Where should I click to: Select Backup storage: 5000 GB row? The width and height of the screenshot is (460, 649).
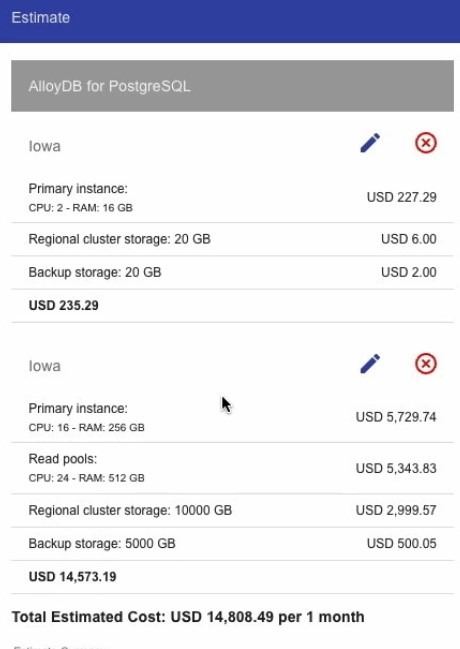[x=232, y=543]
